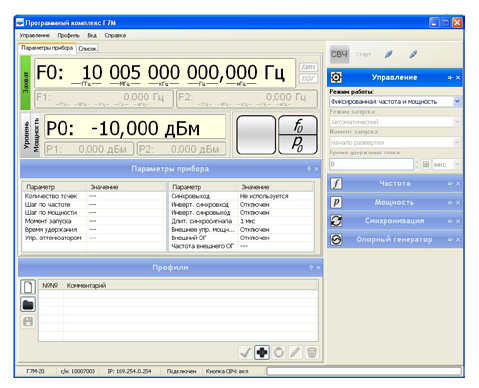Click the F2 frequency field
Viewport: 479px width, 388px height.
click(x=247, y=99)
